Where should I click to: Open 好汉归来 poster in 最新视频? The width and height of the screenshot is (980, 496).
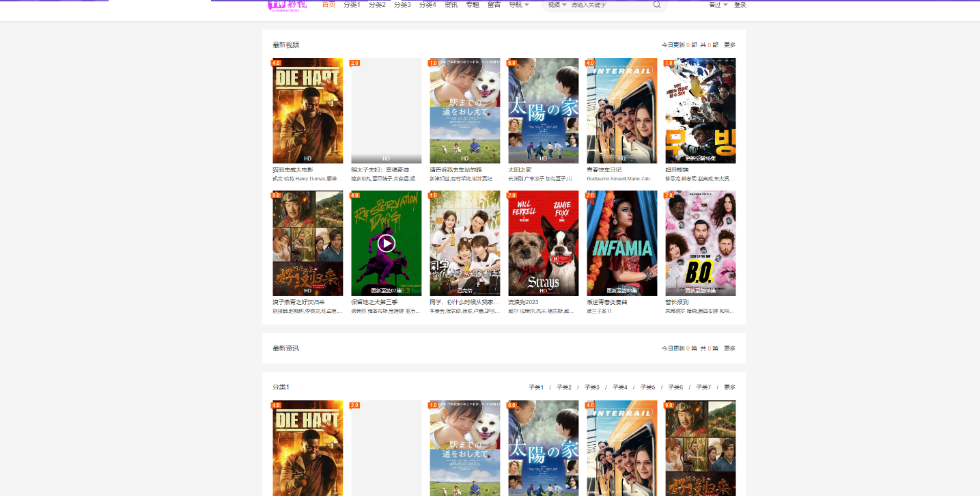(308, 243)
